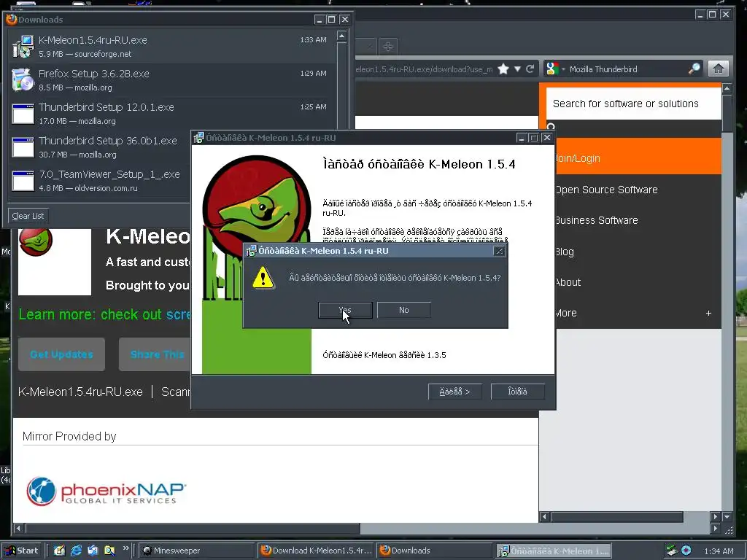Switch to K-Meleon installer taskbar item

[554, 551]
